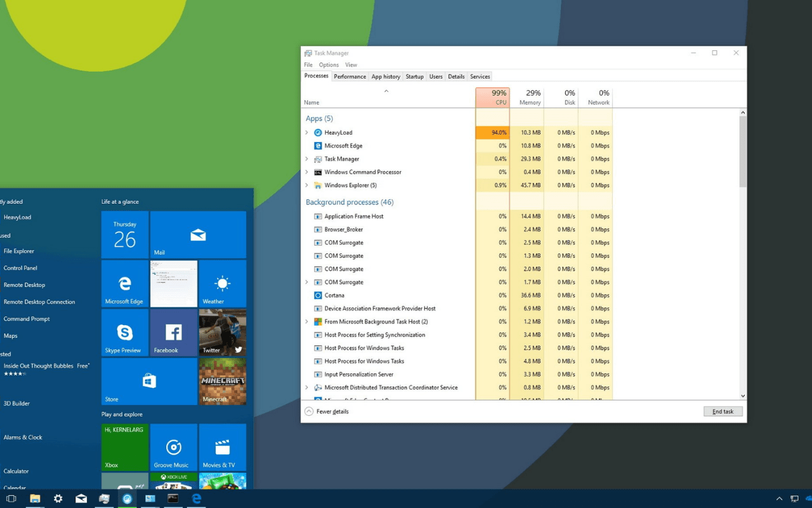Click the process list vertical scrollbar
812x508 pixels.
point(743,152)
